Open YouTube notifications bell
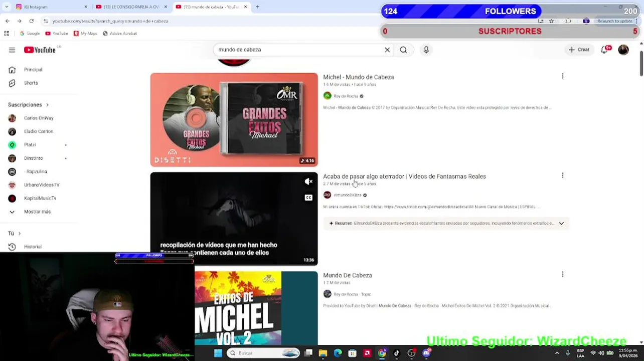This screenshot has height=361, width=644. 604,50
